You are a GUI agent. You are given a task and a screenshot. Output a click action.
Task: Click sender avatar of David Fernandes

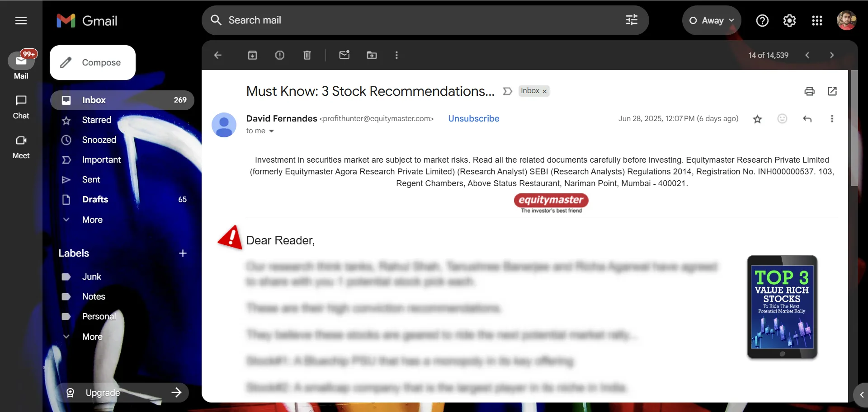[x=224, y=125]
